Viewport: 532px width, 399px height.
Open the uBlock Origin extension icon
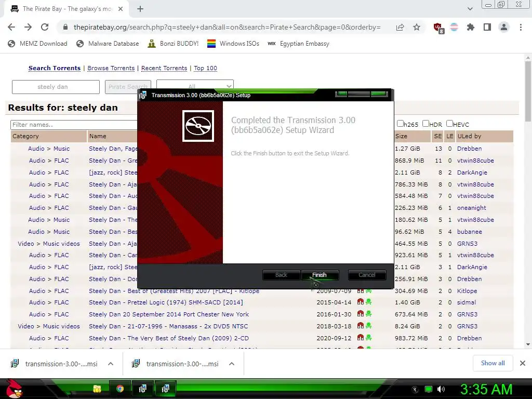coord(438,28)
